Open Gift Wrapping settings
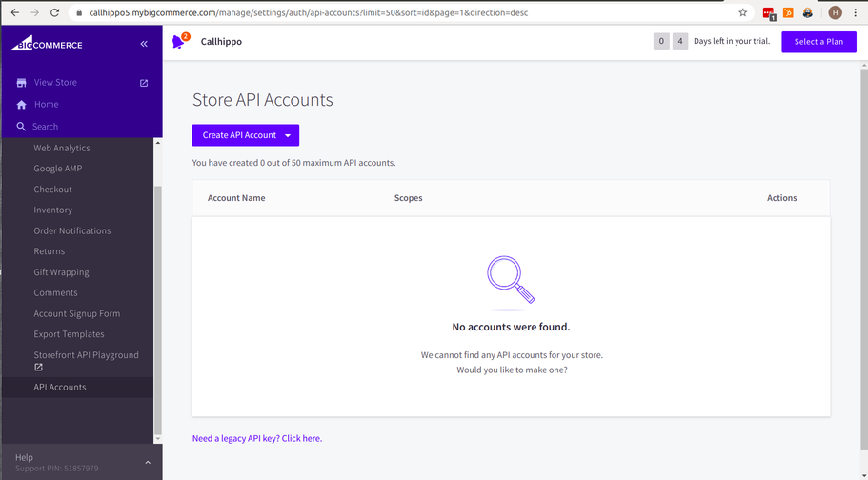 (x=61, y=272)
